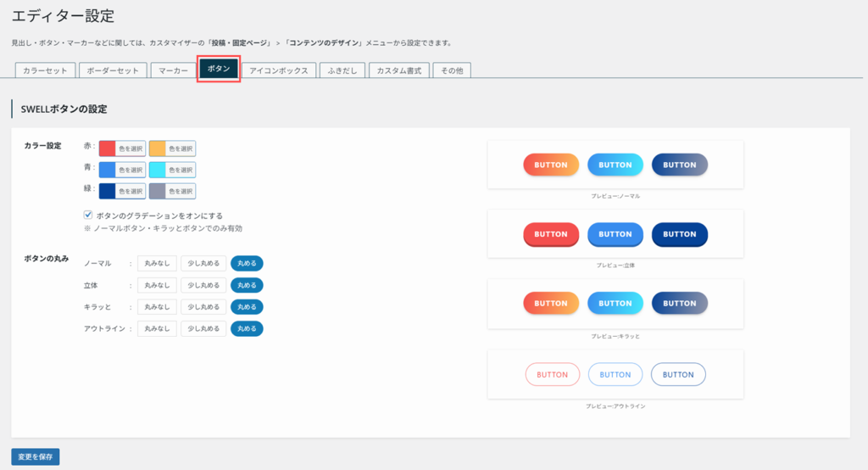The height and width of the screenshot is (470, 868).
Task: Pick the orange swatch in the 赤 row
Action: tap(158, 148)
